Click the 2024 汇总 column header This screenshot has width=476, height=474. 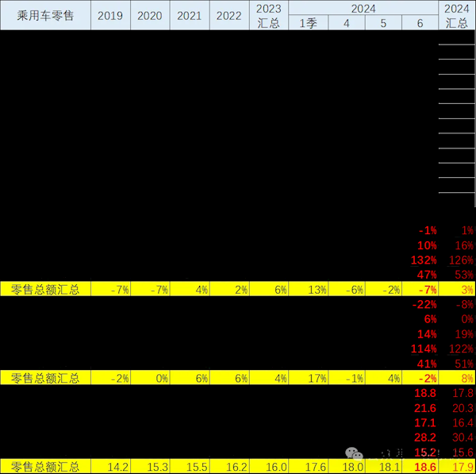457,15
